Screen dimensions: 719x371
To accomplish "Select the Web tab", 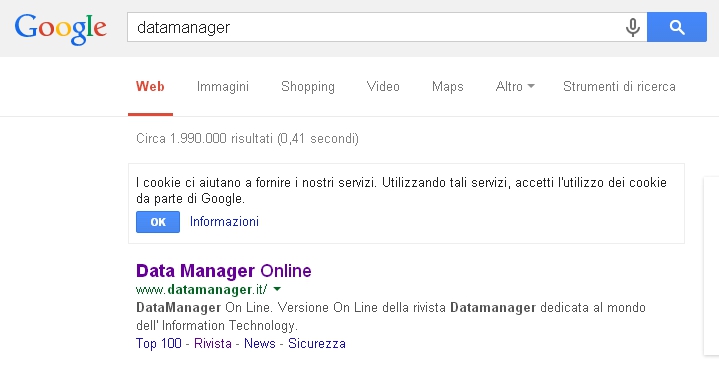I will (150, 86).
